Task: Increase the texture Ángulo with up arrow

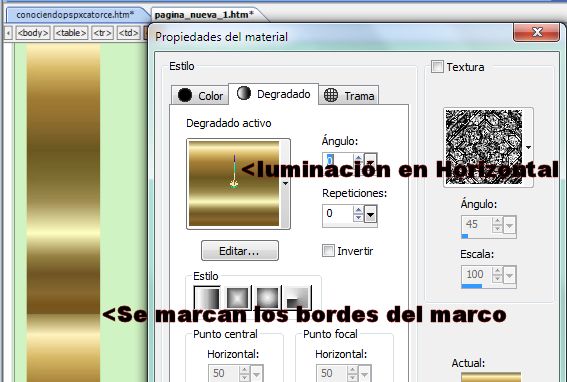Action: pyautogui.click(x=498, y=221)
